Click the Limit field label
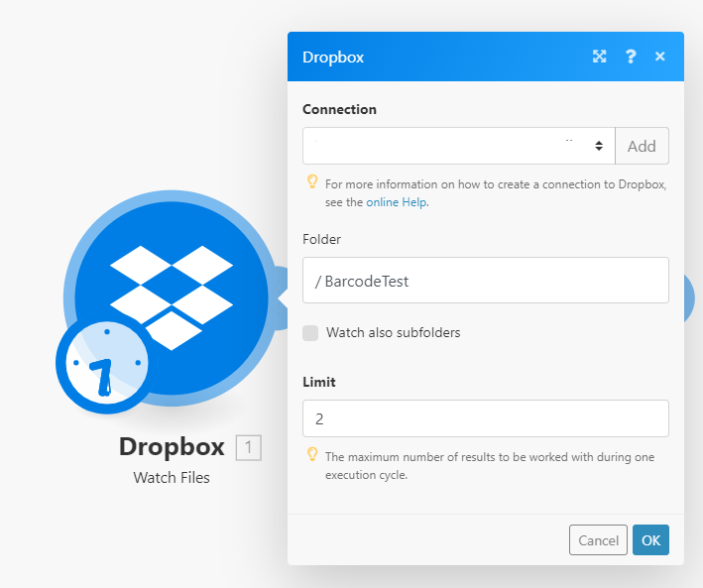This screenshot has height=588, width=703. point(318,382)
